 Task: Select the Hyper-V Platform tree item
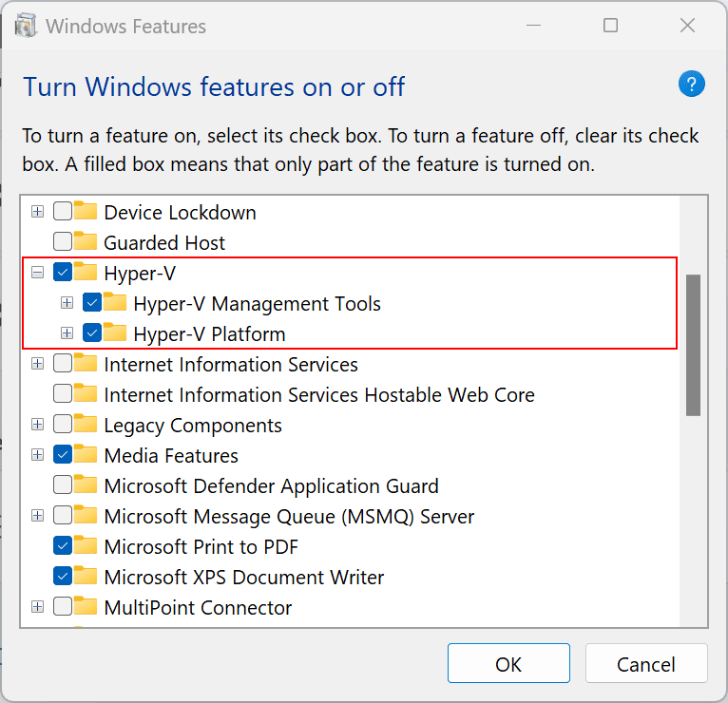click(x=209, y=334)
